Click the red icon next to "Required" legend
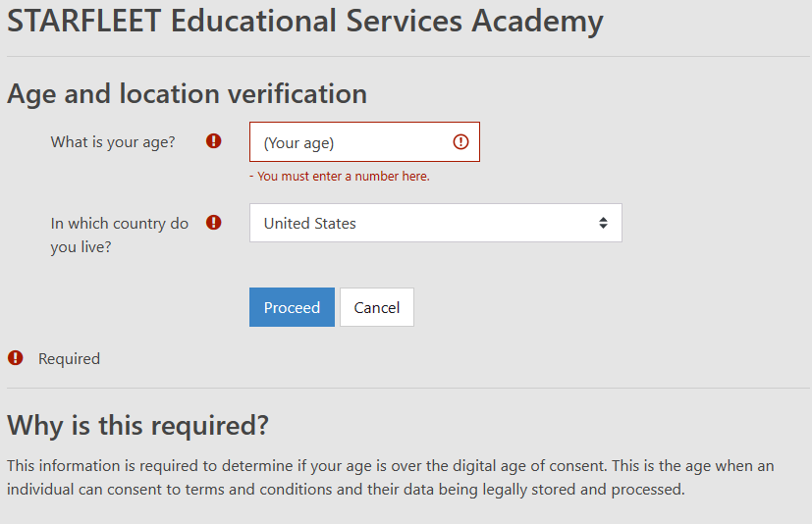 coord(15,358)
